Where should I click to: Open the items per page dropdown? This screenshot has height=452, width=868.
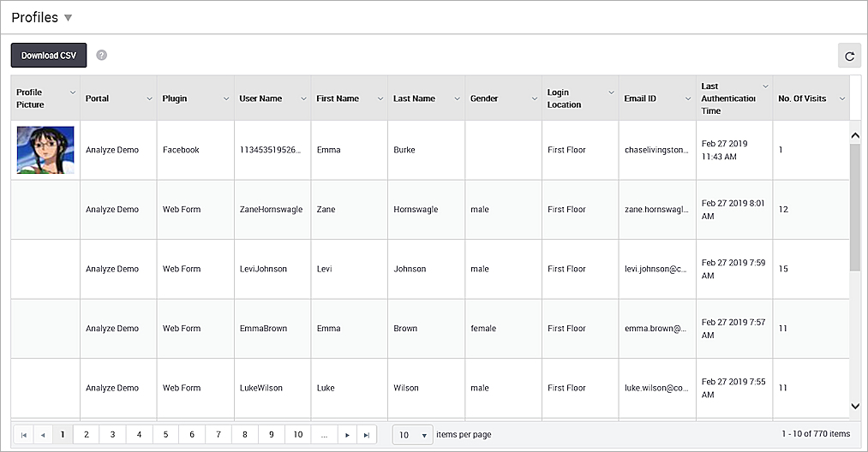(412, 435)
